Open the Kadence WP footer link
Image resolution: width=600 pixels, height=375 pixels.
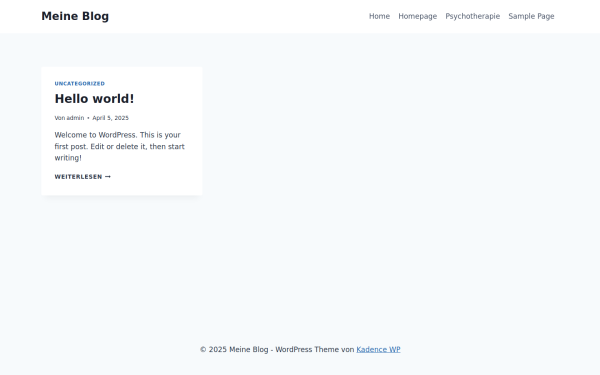378,349
